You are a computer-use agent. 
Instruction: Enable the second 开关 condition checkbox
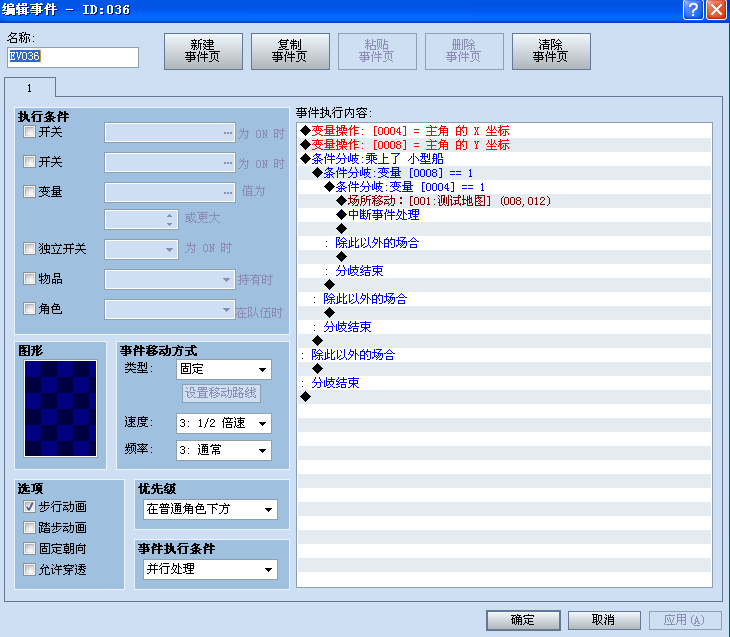pyautogui.click(x=29, y=162)
